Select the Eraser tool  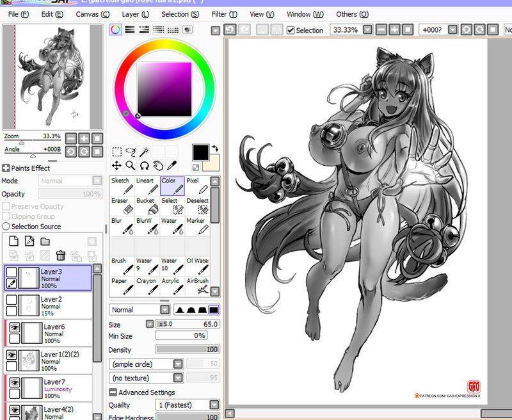(x=122, y=206)
